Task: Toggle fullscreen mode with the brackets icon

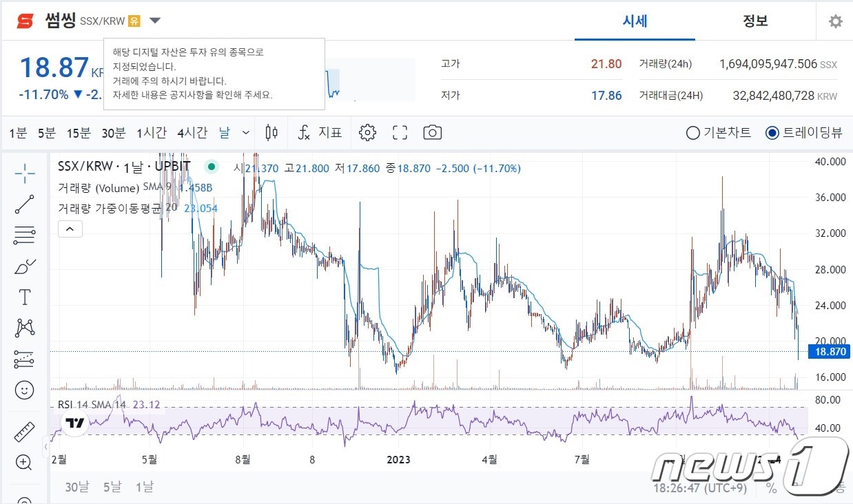Action: click(400, 132)
